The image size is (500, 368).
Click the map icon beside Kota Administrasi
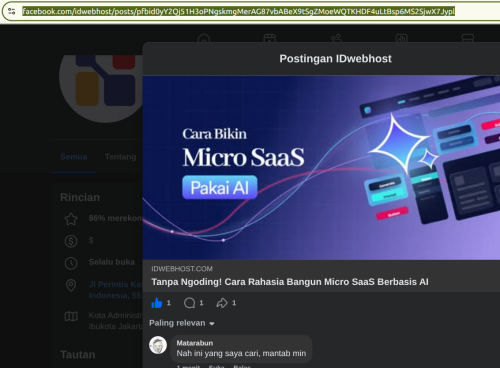[x=71, y=316]
